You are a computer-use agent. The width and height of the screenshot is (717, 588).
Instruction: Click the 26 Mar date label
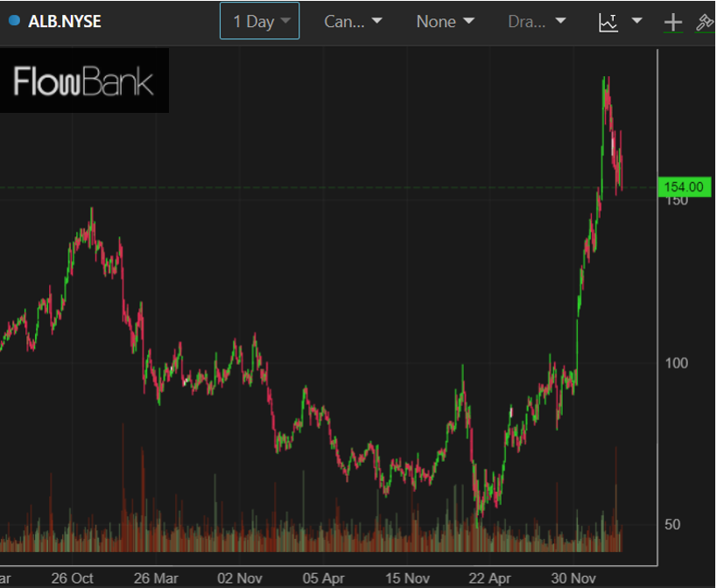tap(156, 578)
